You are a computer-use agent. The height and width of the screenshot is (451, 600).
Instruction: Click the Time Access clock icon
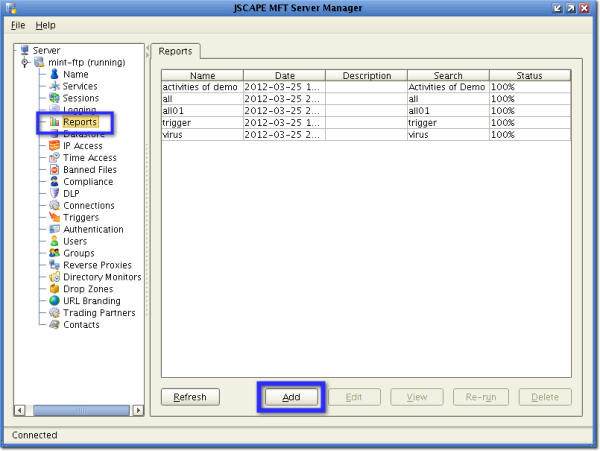(x=54, y=157)
